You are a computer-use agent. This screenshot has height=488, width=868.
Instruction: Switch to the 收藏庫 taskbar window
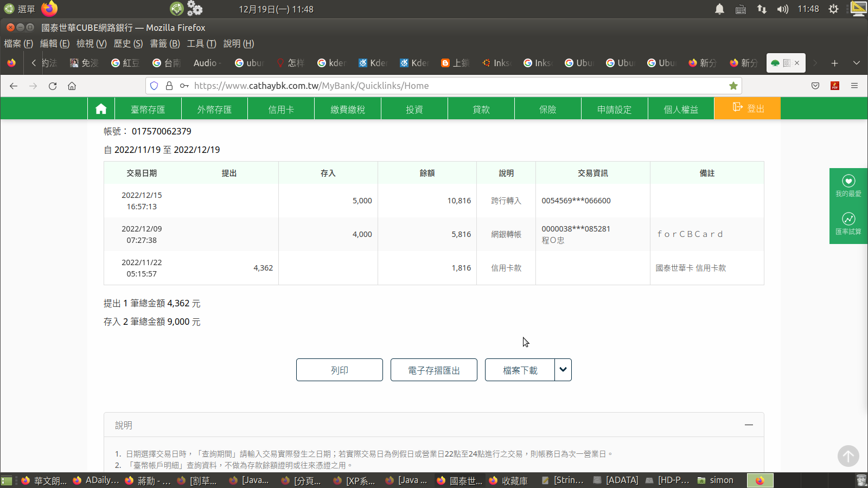point(508,480)
